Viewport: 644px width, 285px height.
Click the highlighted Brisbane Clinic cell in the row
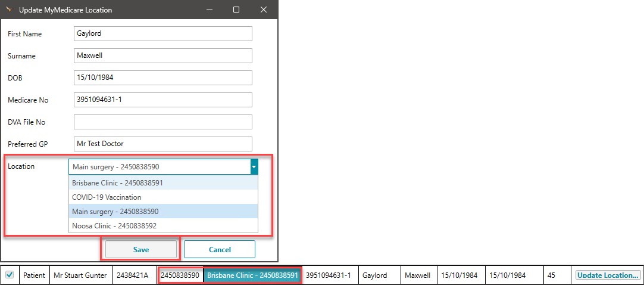click(x=252, y=275)
